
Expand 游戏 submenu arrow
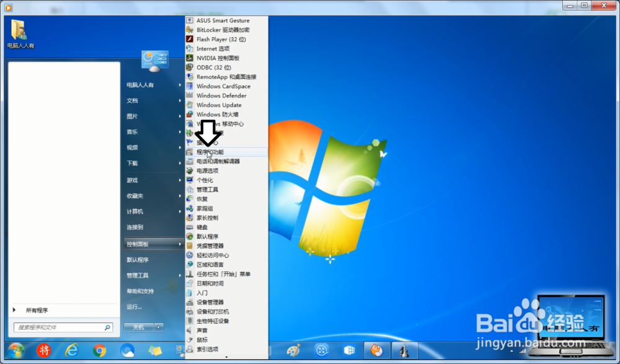180,180
